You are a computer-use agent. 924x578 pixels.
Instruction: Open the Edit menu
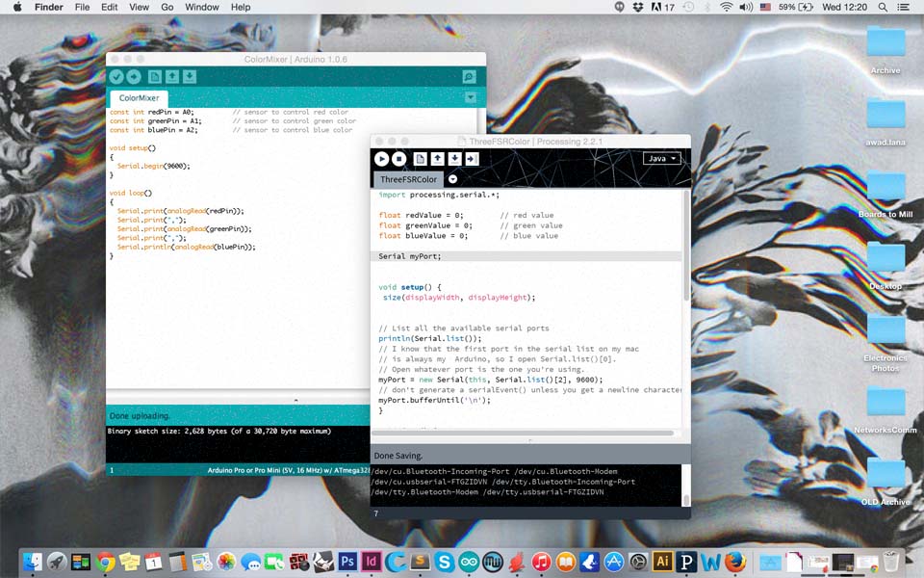click(110, 7)
